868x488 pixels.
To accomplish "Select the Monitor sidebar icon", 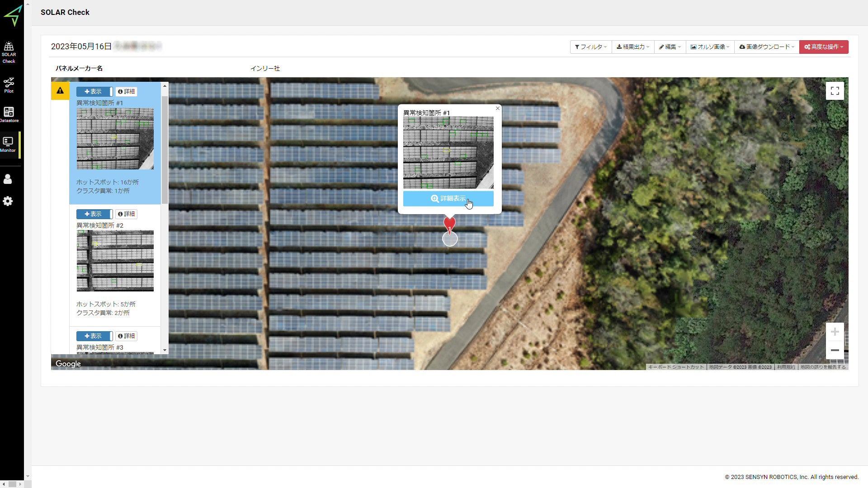I will coord(8,144).
